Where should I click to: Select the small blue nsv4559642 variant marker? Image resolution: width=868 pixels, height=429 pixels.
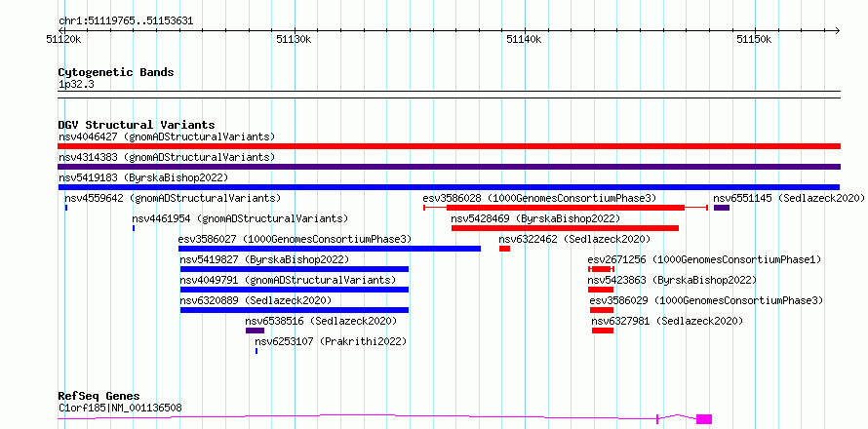[x=66, y=208]
